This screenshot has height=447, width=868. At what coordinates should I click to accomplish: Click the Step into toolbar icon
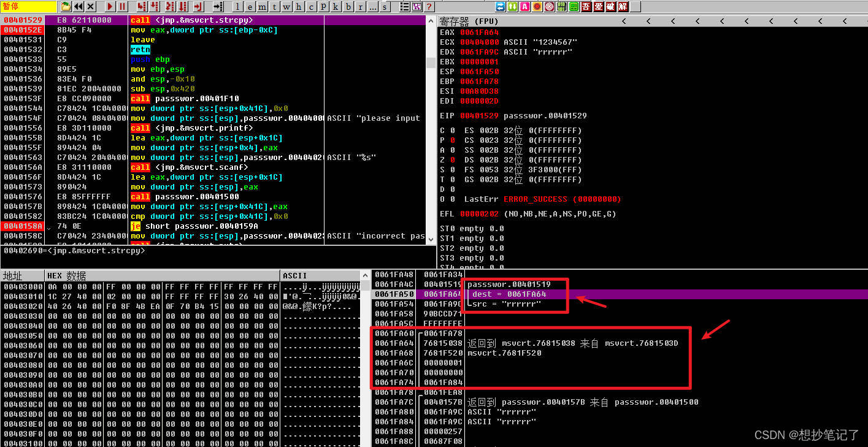(141, 7)
